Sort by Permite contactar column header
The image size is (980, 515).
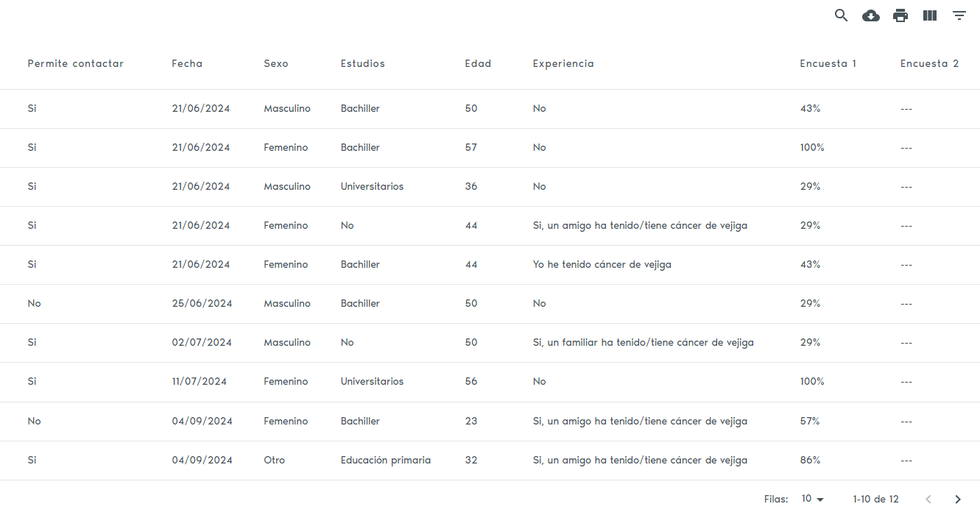point(76,64)
